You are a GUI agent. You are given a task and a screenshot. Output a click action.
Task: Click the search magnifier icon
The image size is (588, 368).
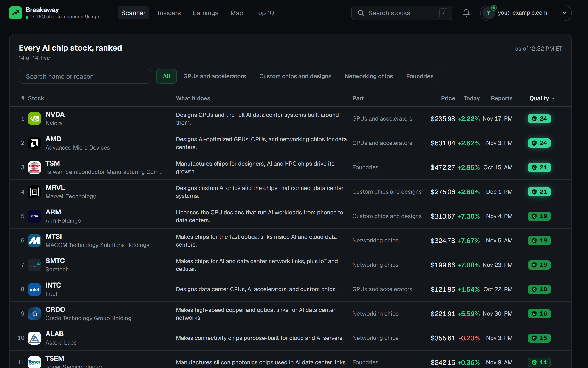(361, 13)
